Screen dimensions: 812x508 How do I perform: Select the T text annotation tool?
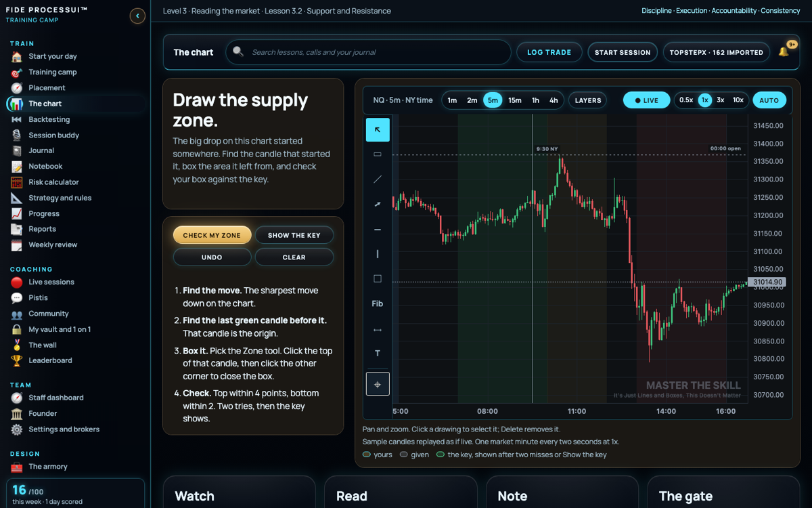pos(378,354)
